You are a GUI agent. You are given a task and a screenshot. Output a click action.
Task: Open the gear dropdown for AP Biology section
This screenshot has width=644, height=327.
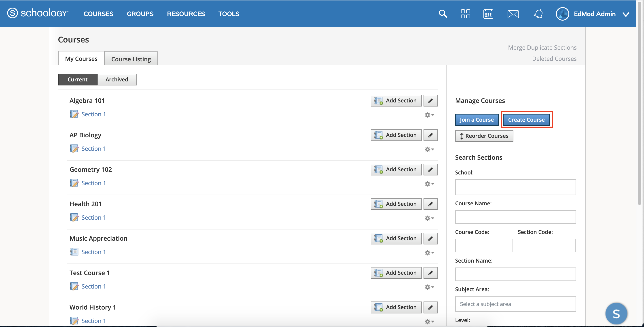429,149
